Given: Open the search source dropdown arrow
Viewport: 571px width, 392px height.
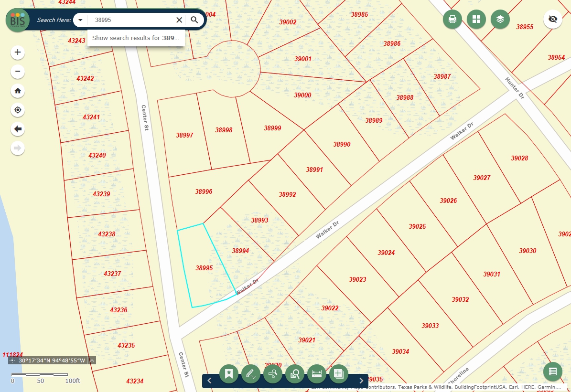Looking at the screenshot, I should [81, 20].
